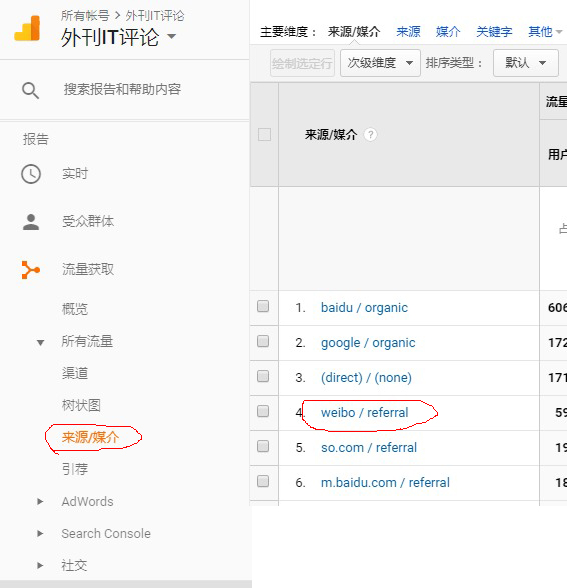Switch primary dimension to 媒介
Image resolution: width=567 pixels, height=588 pixels.
pyautogui.click(x=448, y=32)
